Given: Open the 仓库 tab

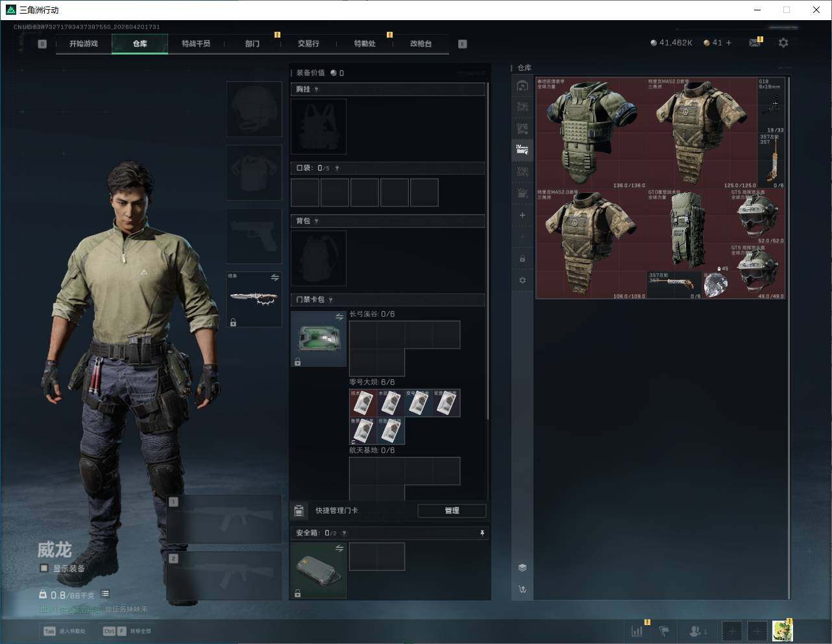Looking at the screenshot, I should (x=140, y=43).
